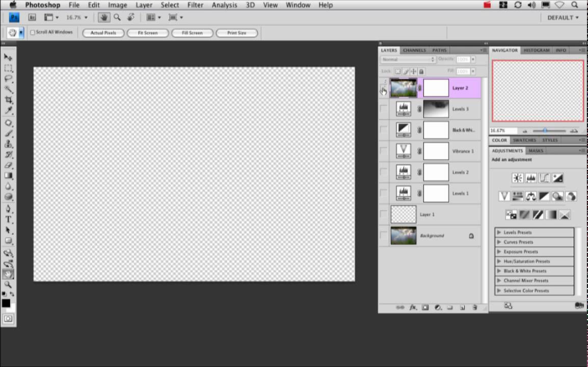Viewport: 588px width, 367px height.
Task: Select the Pen tool
Action: (x=8, y=209)
